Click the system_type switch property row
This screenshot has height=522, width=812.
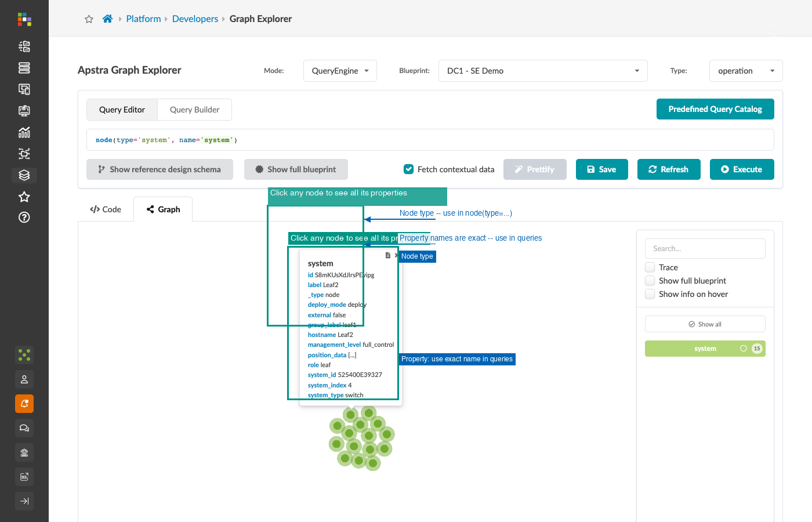[336, 395]
